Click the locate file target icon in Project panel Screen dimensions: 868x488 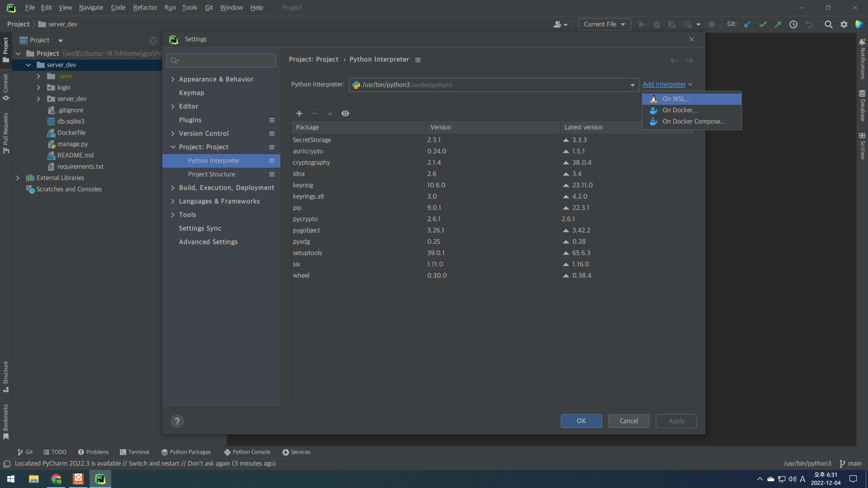(153, 41)
